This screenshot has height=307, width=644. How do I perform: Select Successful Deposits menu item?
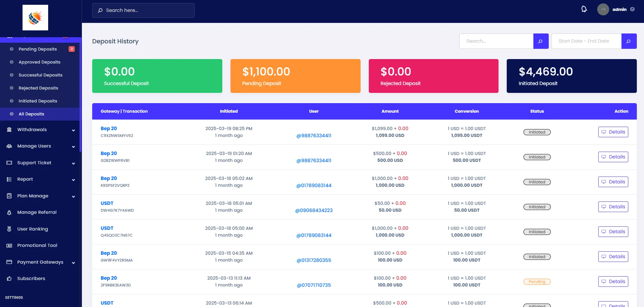click(x=40, y=75)
